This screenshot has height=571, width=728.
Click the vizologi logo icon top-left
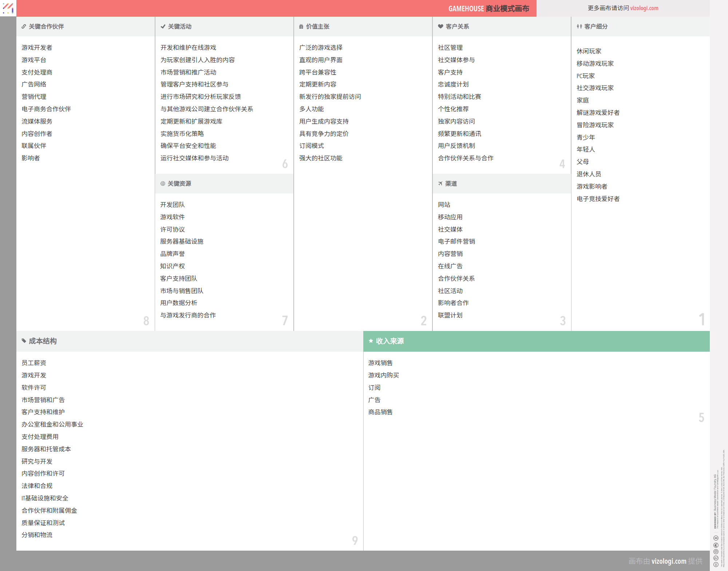(x=8, y=8)
